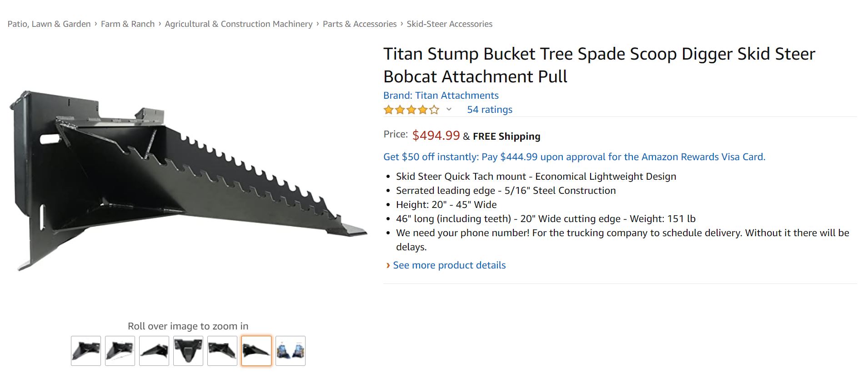Select the second thumbnail with dimension lines
868x385 pixels.
pyautogui.click(x=120, y=350)
